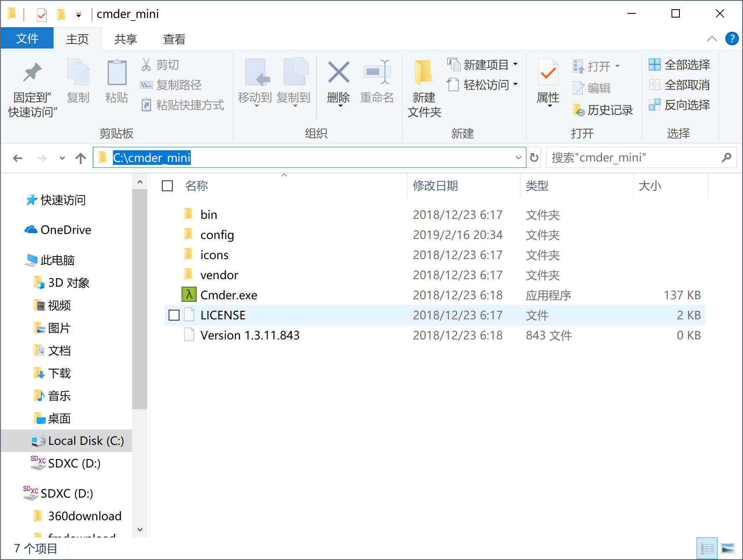Click the Rename (重命名) icon
The height and width of the screenshot is (560, 743).
[x=377, y=72]
